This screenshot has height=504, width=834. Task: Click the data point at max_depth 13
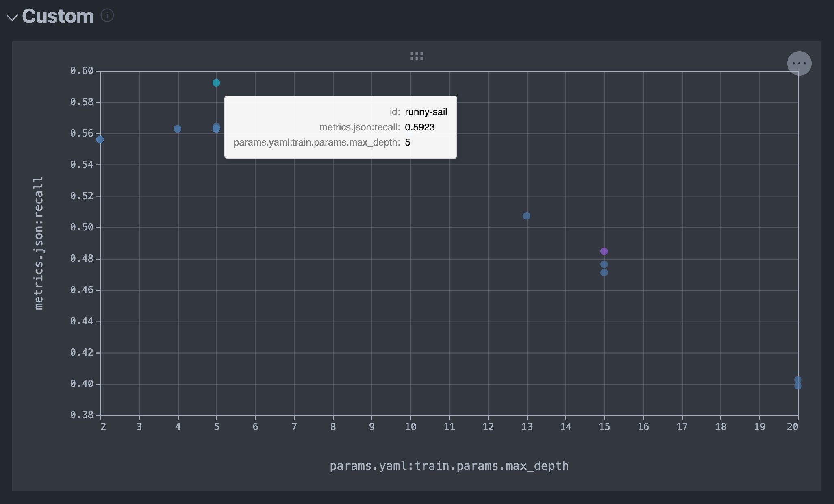point(526,216)
